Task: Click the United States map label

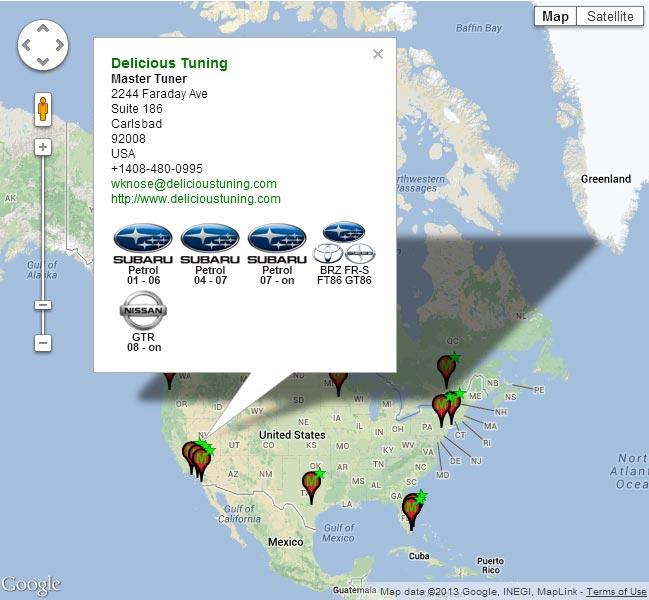Action: 292,435
